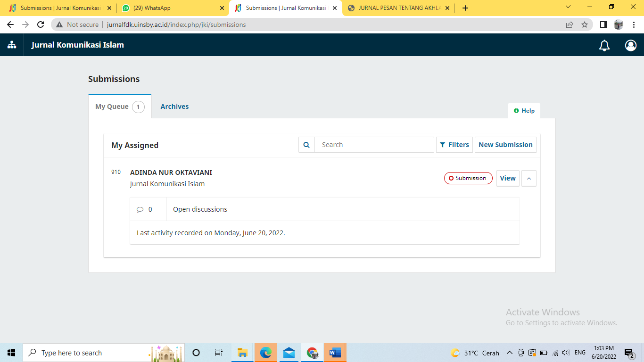Image resolution: width=644 pixels, height=362 pixels.
Task: Open the Filters panel
Action: pos(454,145)
